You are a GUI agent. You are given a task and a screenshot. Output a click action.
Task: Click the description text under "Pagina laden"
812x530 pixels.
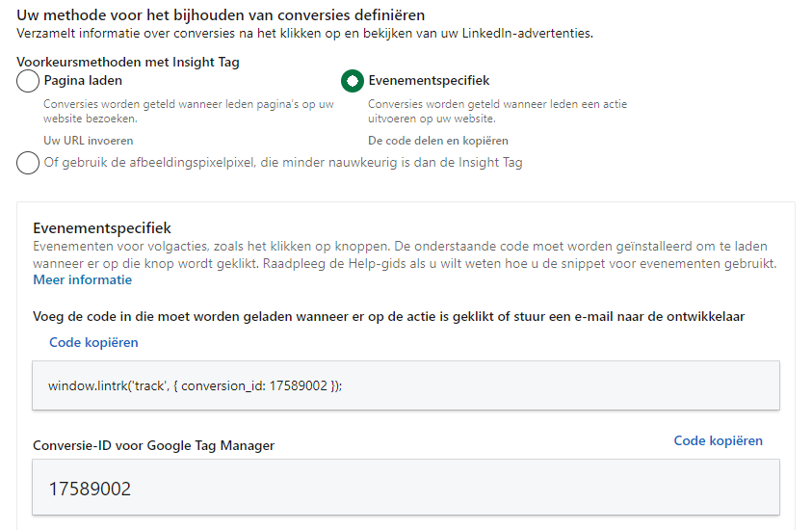(188, 111)
